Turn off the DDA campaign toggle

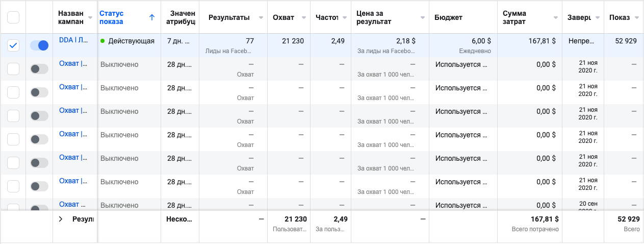39,45
